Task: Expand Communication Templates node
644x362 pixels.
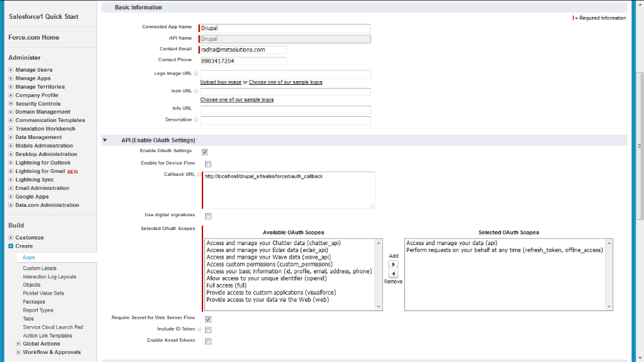Action: [x=11, y=120]
